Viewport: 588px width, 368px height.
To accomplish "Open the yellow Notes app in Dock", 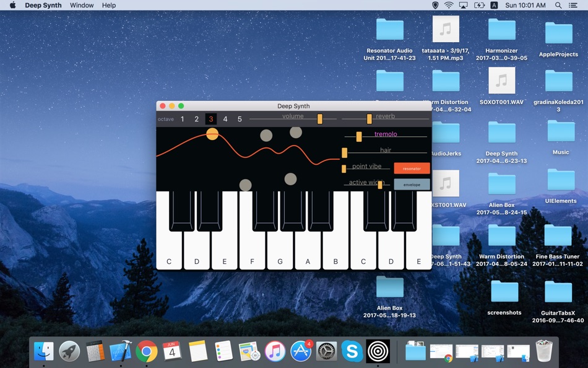I will (198, 351).
